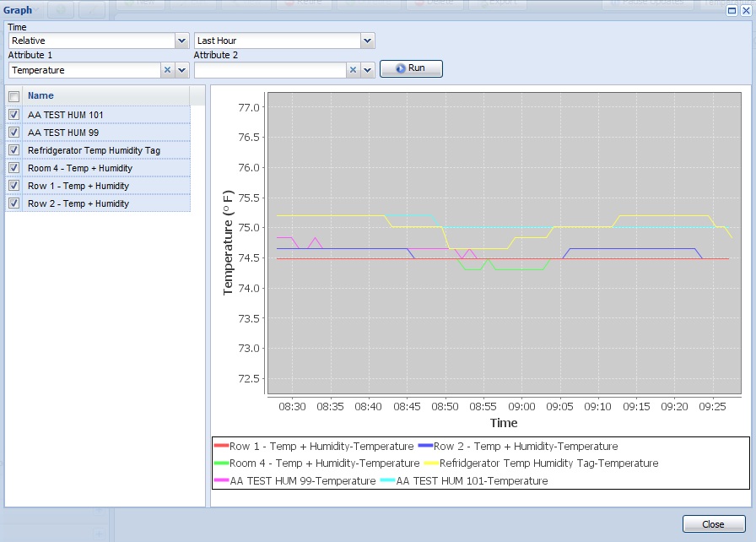
Task: Expand the Attribute 1 dropdown arrow
Action: 181,70
